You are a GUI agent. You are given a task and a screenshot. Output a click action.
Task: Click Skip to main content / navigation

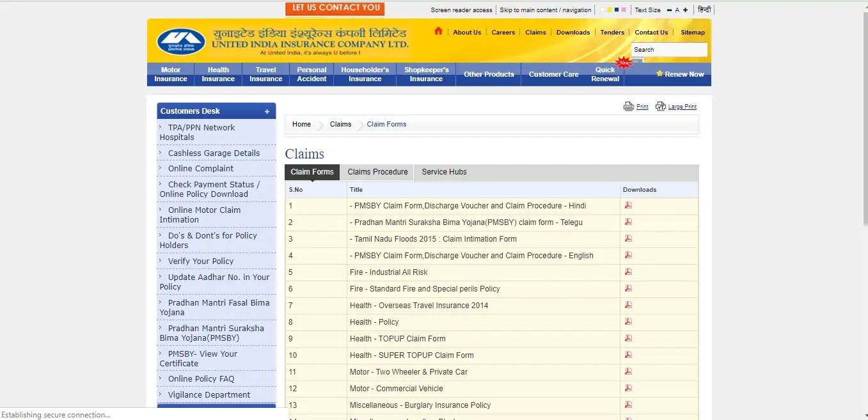pos(546,10)
